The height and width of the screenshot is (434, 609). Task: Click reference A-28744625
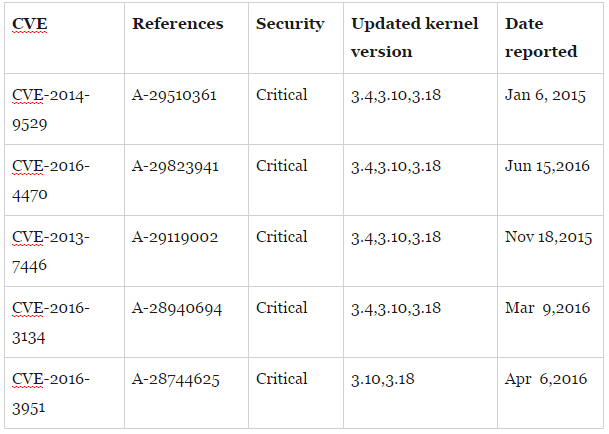174,380
